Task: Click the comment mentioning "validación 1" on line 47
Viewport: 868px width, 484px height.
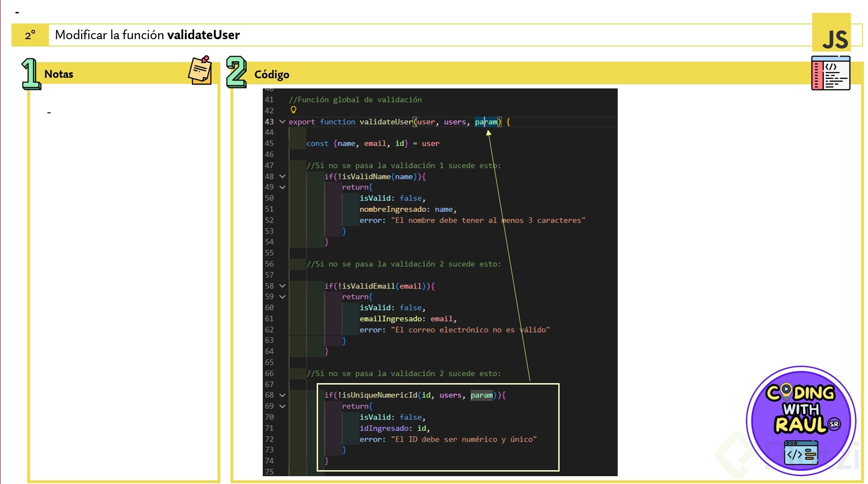Action: click(403, 166)
